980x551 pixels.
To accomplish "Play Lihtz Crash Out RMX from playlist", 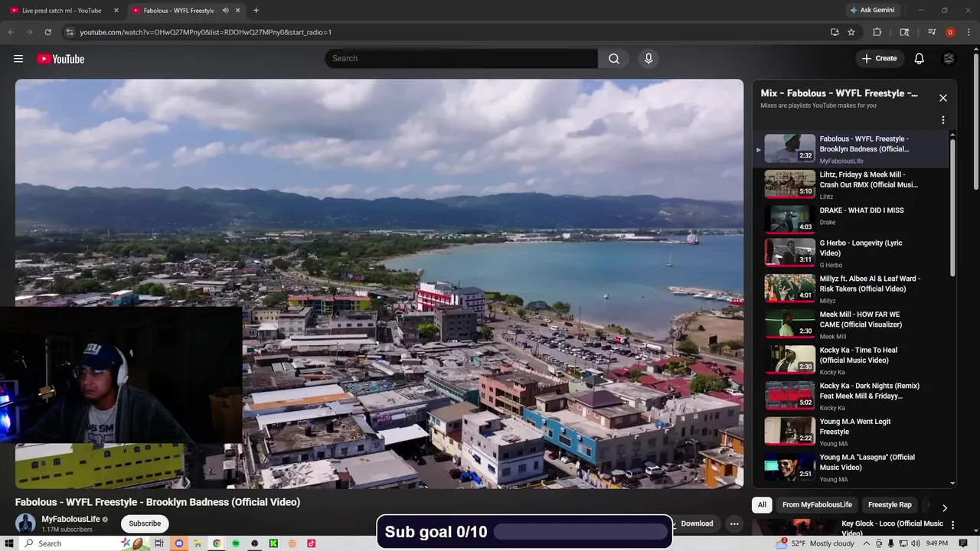I will coord(851,184).
